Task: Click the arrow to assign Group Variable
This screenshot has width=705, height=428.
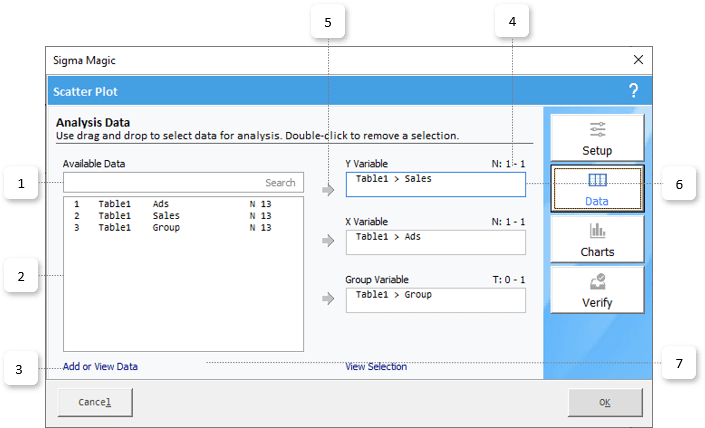Action: (x=328, y=299)
